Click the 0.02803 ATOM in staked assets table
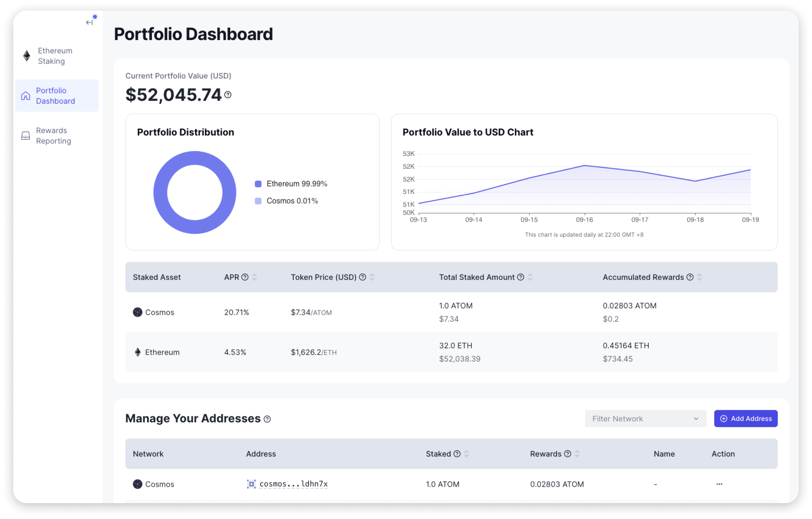The image size is (812, 519). (630, 306)
